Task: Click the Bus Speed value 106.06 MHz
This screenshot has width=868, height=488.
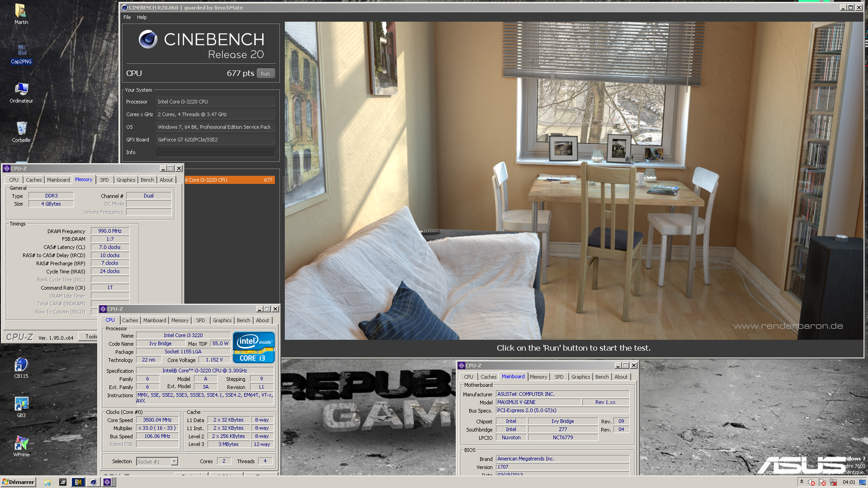Action: 157,436
